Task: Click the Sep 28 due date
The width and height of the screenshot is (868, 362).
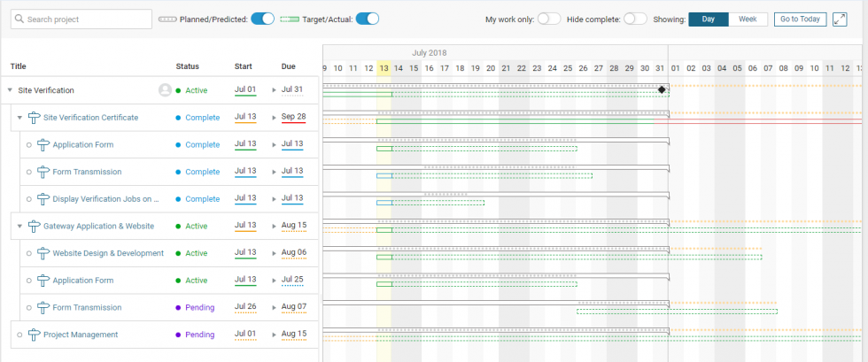Action: pos(292,117)
